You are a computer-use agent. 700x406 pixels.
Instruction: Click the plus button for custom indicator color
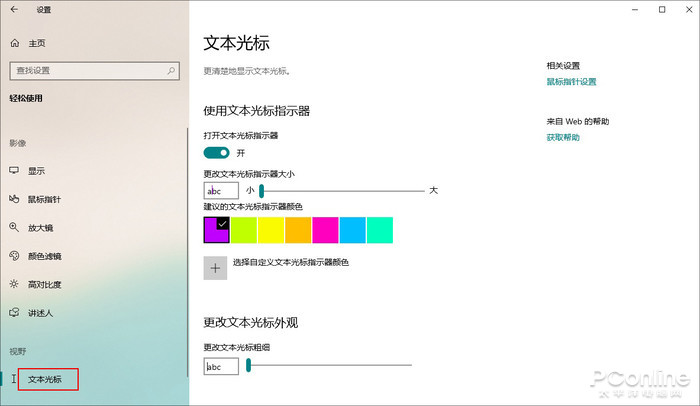point(215,267)
